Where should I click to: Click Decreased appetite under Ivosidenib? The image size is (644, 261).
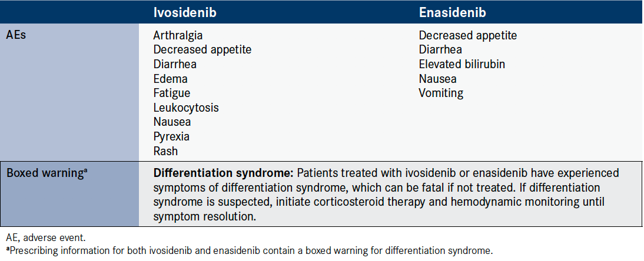tap(202, 50)
